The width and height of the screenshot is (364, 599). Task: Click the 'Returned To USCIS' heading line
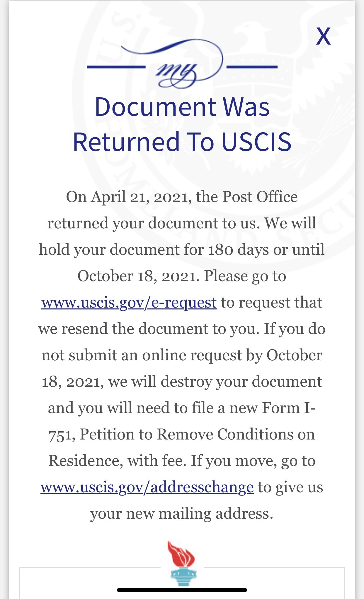pyautogui.click(x=182, y=142)
